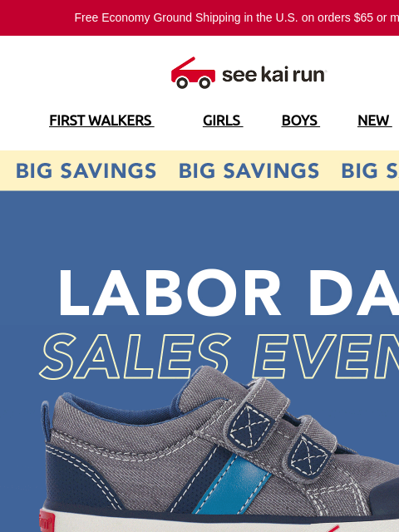Click the red logo tag on heel
Viewport: 399px width, 532px height.
click(x=47, y=520)
